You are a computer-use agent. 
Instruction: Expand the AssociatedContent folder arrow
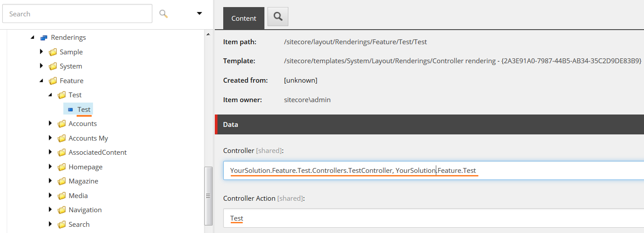(50, 152)
